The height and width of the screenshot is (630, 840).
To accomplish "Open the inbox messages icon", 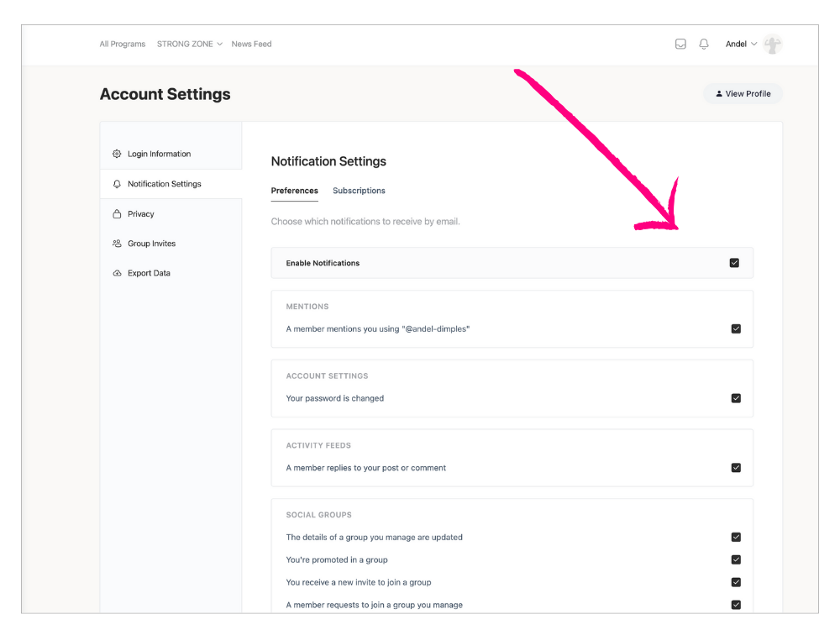I will coord(680,45).
